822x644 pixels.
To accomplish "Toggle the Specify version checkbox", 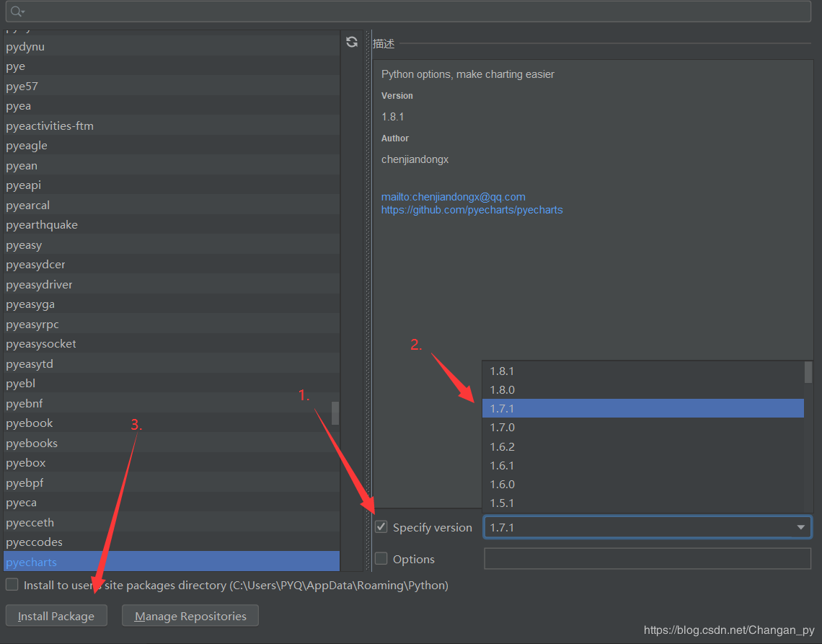I will pos(381,527).
